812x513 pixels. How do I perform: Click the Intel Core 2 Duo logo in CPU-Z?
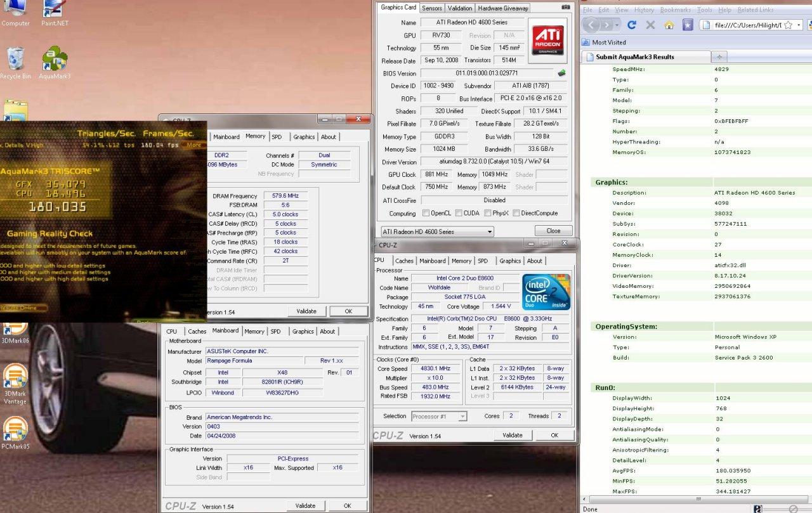click(546, 292)
